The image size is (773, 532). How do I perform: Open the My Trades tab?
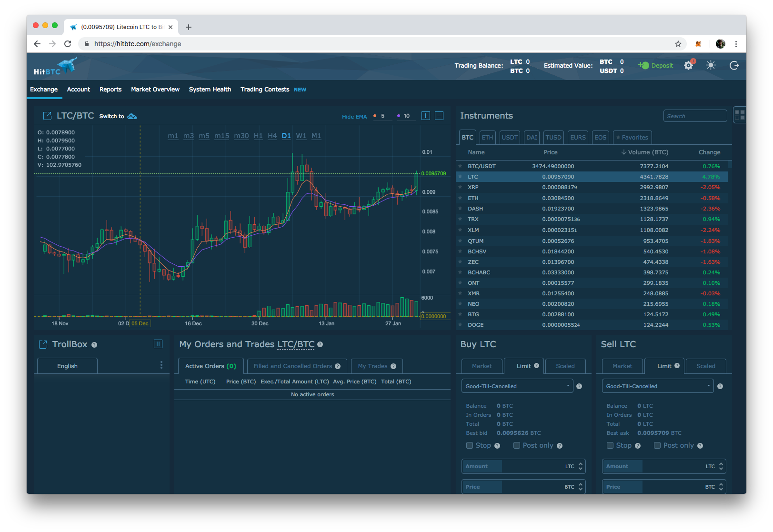pos(377,366)
